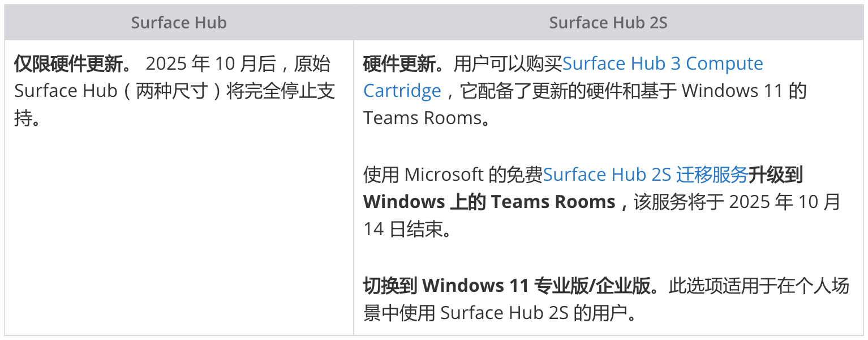The height and width of the screenshot is (340, 868).
Task: Click 该服务将于 2025 年 10 月 text
Action: (x=737, y=202)
